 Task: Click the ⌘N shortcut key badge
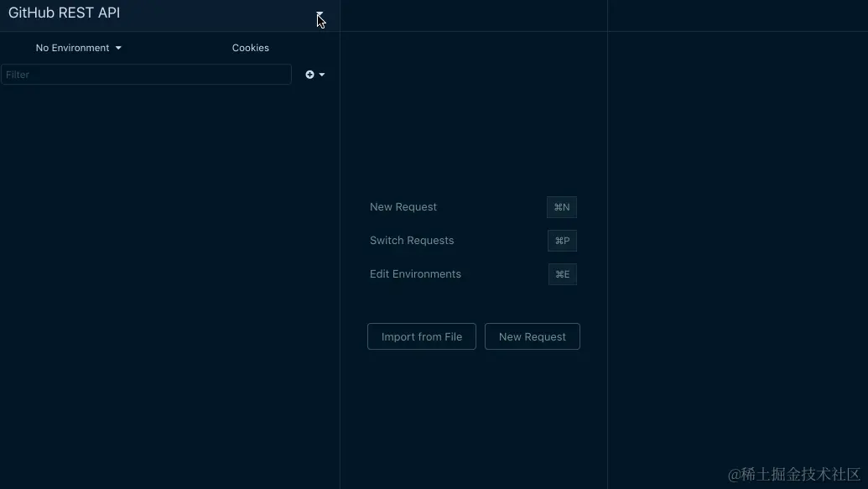(x=561, y=207)
